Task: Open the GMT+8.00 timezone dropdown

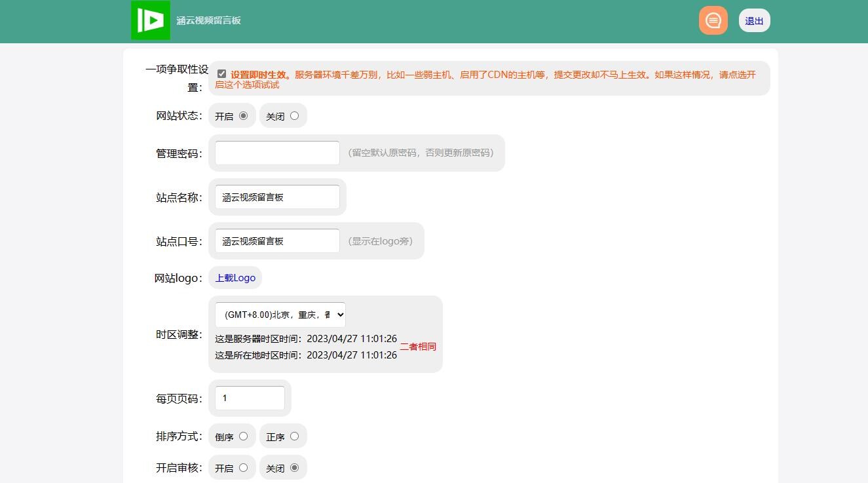Action: [x=280, y=315]
